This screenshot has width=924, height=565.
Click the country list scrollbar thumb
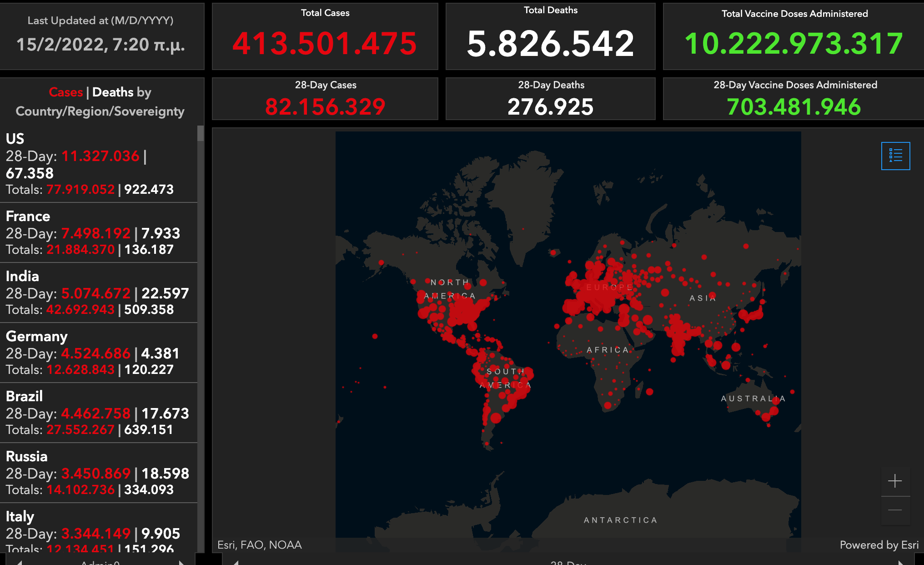coord(201,134)
